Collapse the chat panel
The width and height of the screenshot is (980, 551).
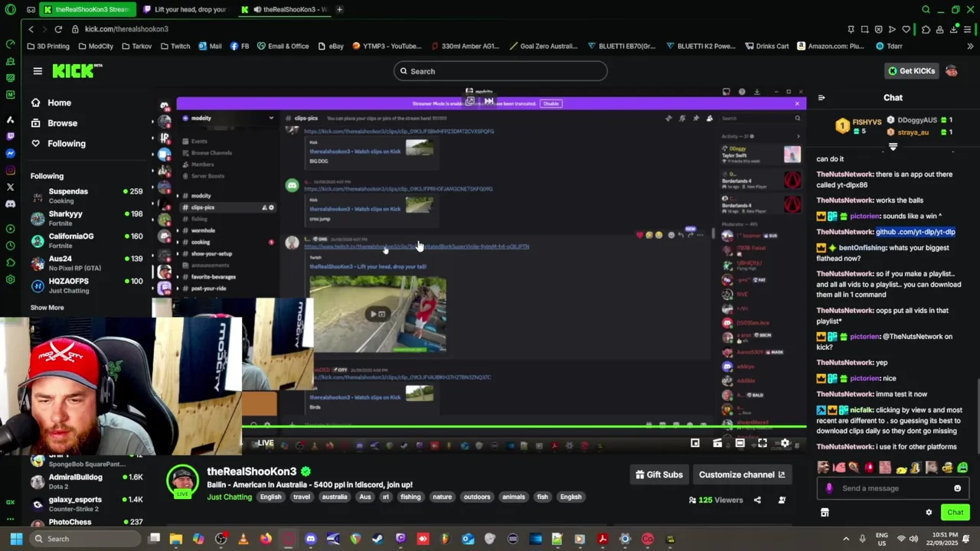click(x=822, y=98)
